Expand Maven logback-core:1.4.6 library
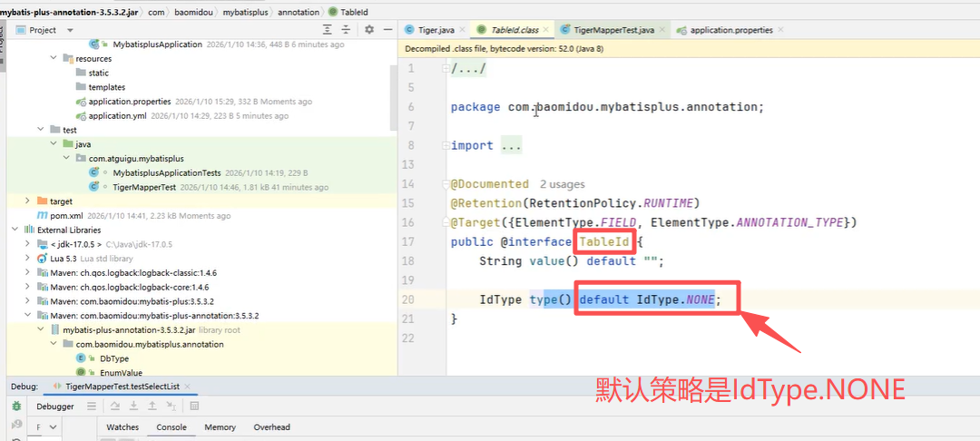Image resolution: width=980 pixels, height=441 pixels. coord(27,287)
